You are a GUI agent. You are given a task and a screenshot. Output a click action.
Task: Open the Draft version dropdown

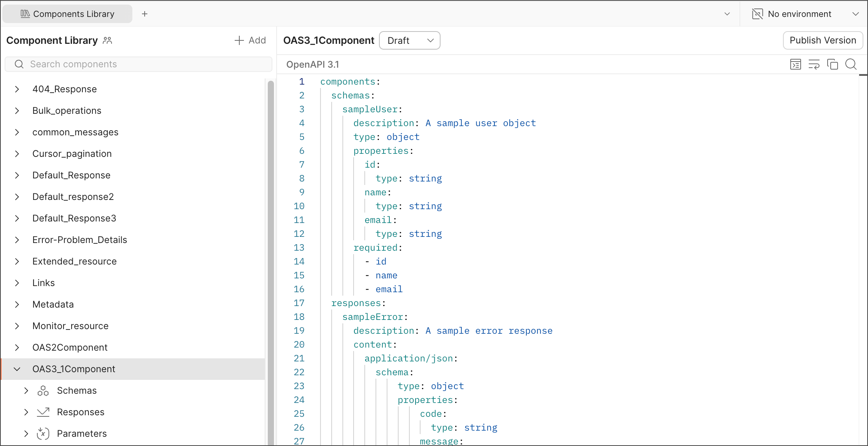click(410, 40)
